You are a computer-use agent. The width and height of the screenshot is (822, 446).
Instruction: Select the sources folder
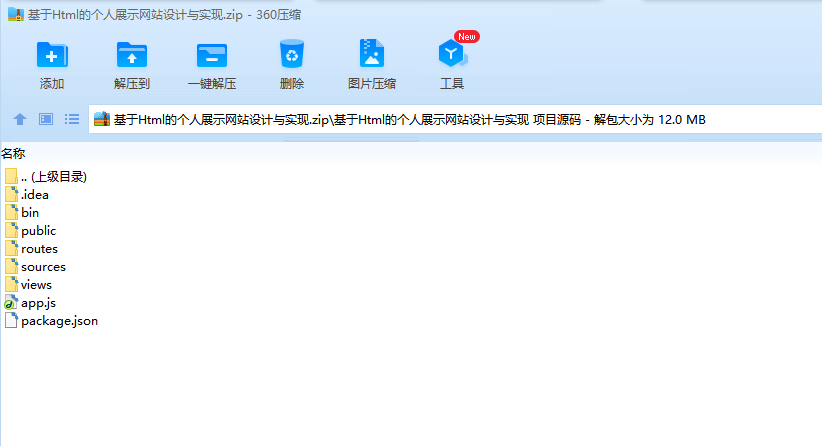click(35, 267)
